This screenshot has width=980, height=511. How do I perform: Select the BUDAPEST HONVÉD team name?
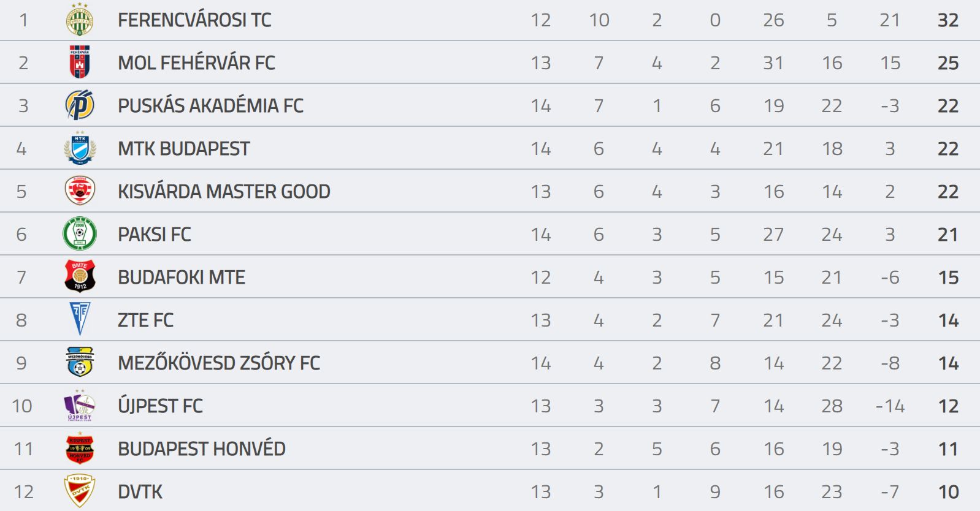pos(202,449)
